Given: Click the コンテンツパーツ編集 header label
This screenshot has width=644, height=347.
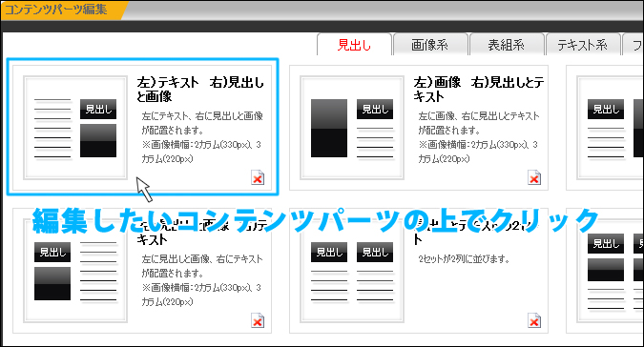Looking at the screenshot, I should click(56, 10).
